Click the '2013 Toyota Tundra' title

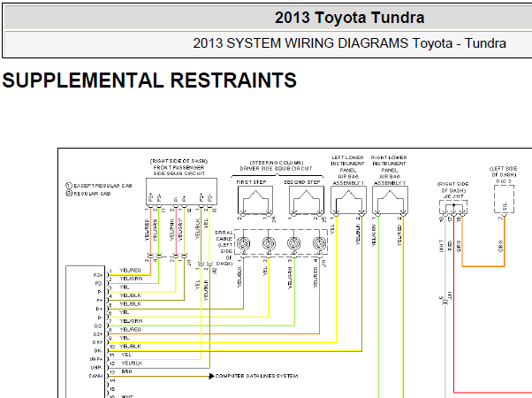pyautogui.click(x=349, y=18)
